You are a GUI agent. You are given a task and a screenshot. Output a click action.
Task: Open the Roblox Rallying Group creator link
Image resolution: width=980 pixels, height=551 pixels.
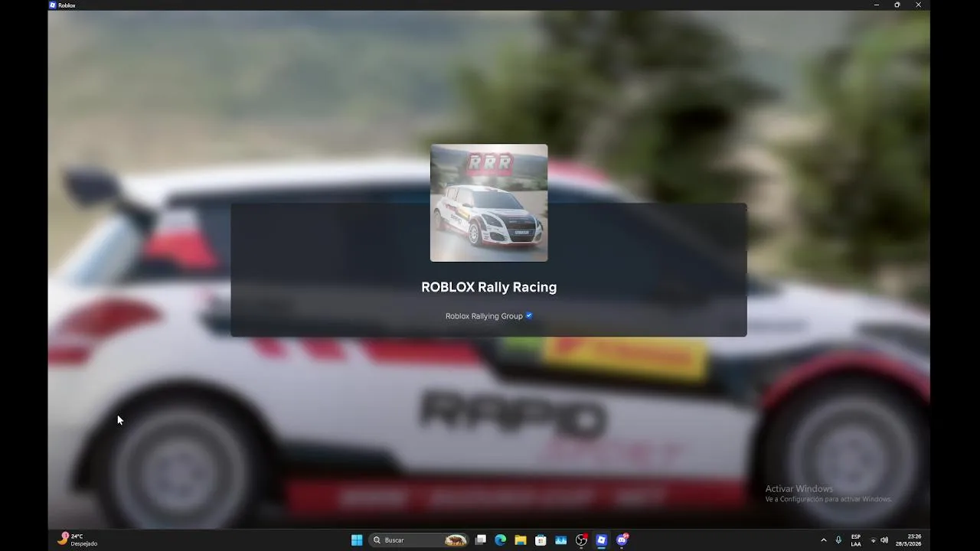point(484,316)
